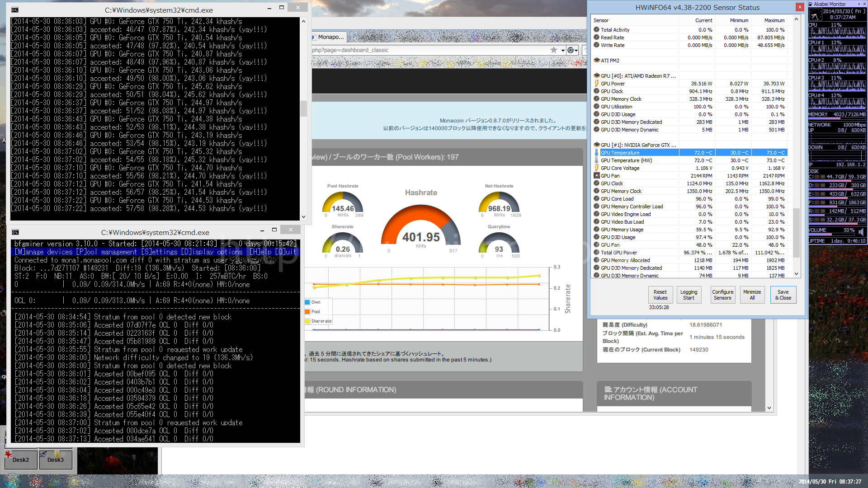This screenshot has height=488, width=868.
Task: Click the Pool Hashrate gauge
Action: 343,202
